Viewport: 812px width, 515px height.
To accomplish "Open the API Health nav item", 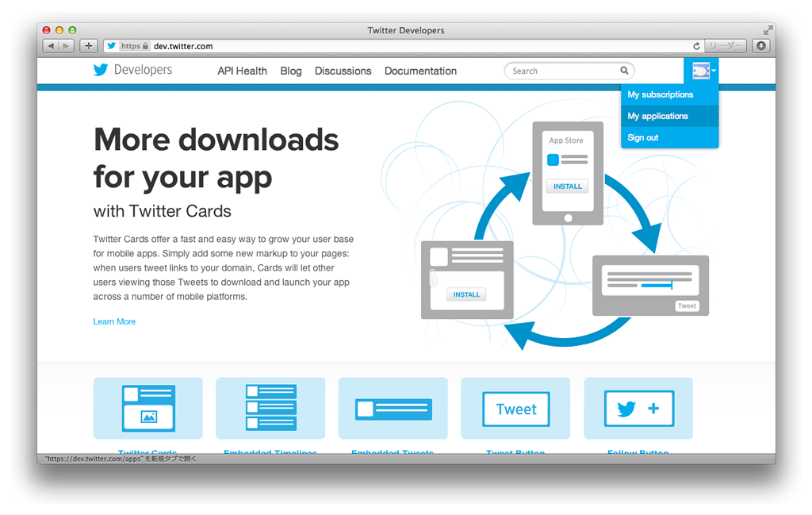I will point(243,71).
